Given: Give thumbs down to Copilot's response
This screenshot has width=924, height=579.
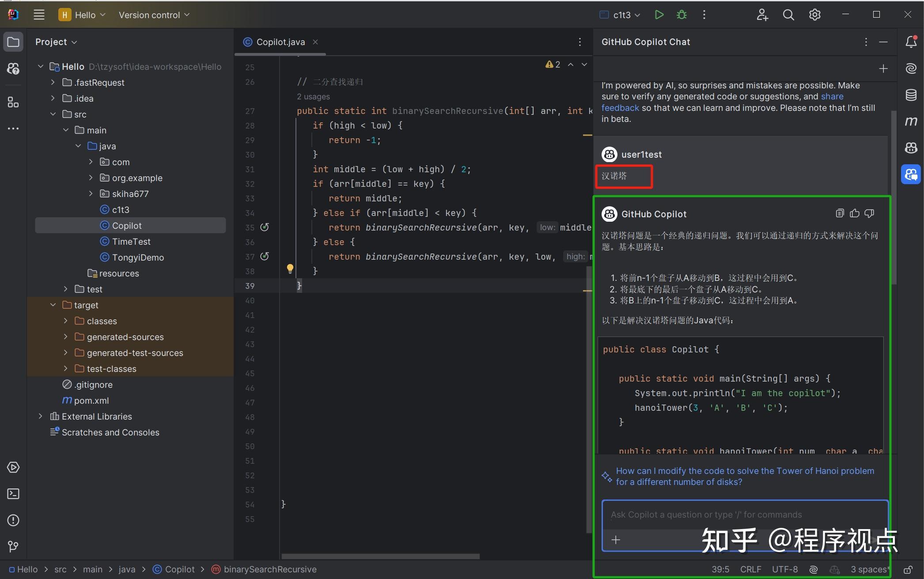Looking at the screenshot, I should [869, 213].
